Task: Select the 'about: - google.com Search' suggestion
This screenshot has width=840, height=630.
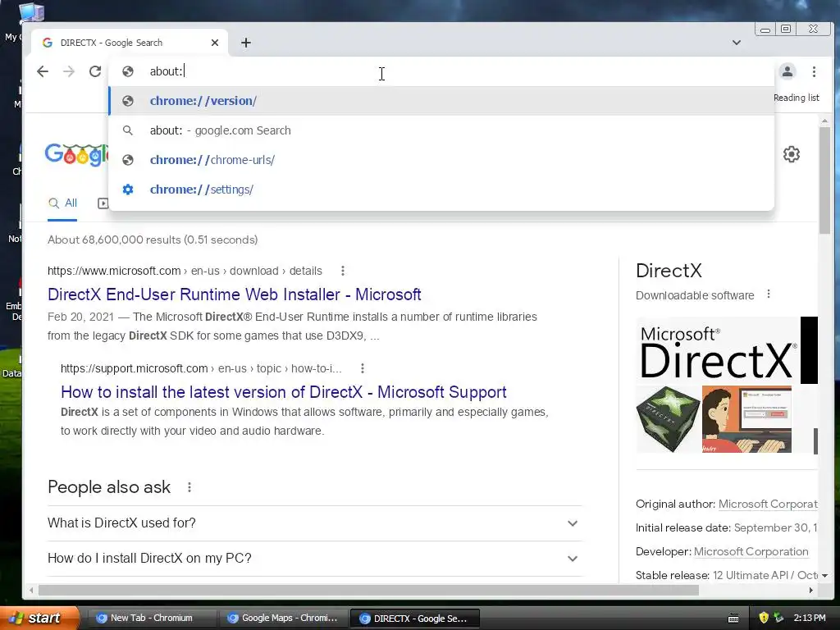Action: point(441,130)
